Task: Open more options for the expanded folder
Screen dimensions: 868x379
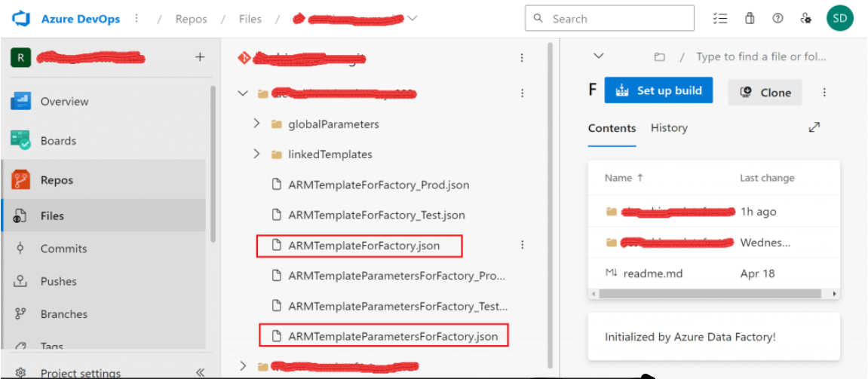Action: [x=521, y=93]
